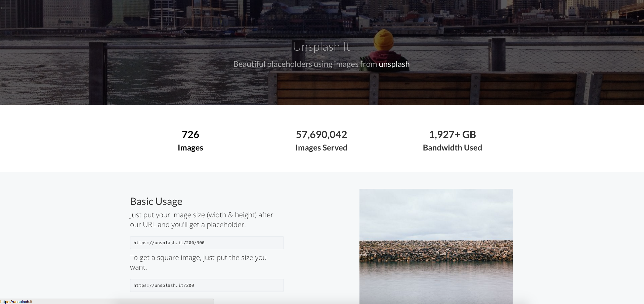Click the instruction text about image width and height
The height and width of the screenshot is (304, 644).
pyautogui.click(x=201, y=219)
